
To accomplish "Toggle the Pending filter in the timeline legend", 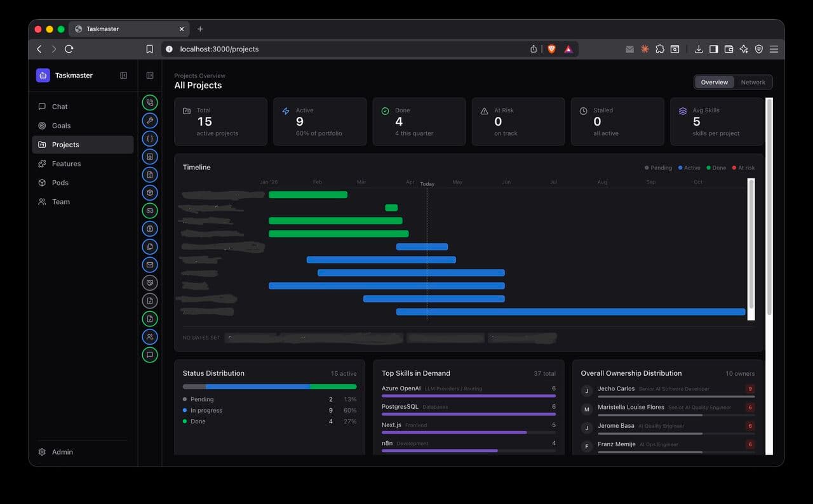I will coord(658,168).
